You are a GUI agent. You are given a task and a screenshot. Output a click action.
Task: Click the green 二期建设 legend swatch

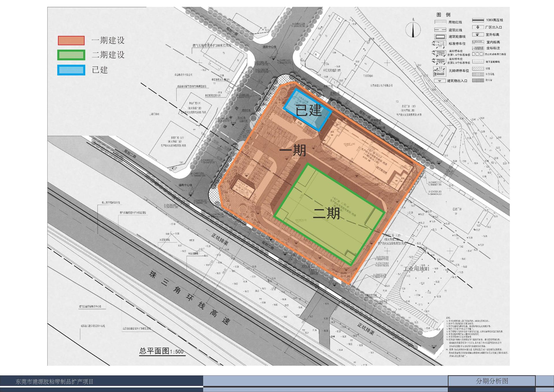click(71, 55)
